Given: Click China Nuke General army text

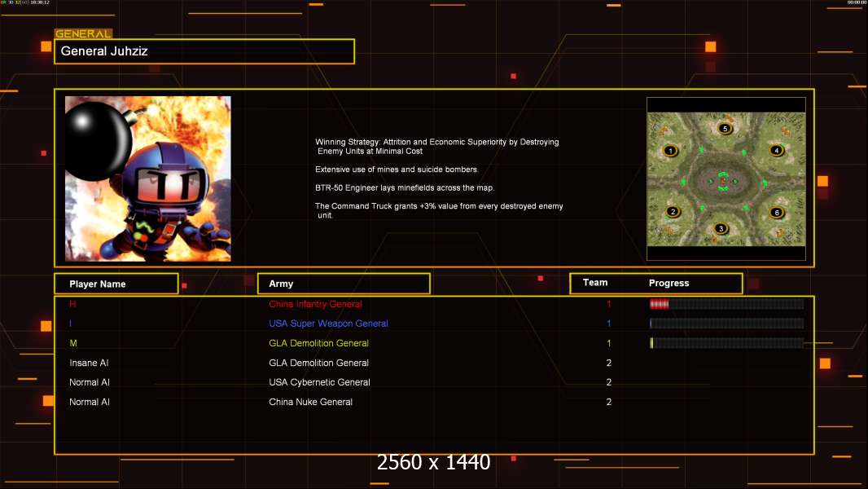Looking at the screenshot, I should (310, 402).
